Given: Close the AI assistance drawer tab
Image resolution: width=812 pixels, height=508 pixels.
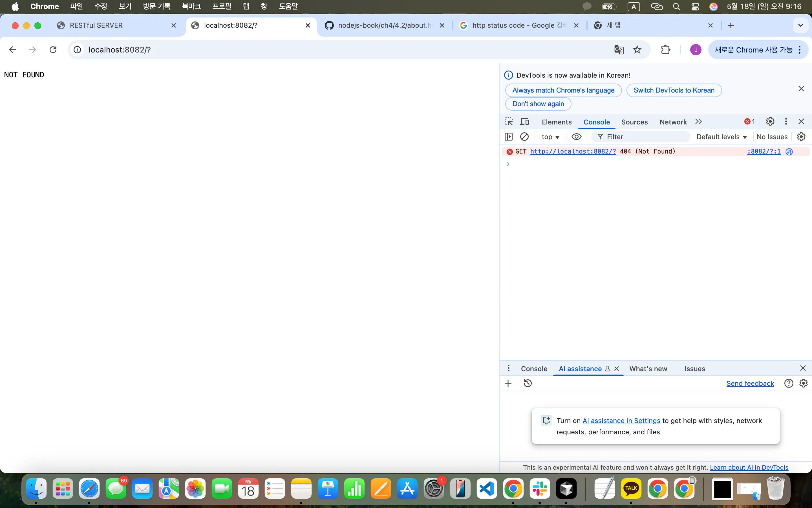Looking at the screenshot, I should tap(616, 369).
